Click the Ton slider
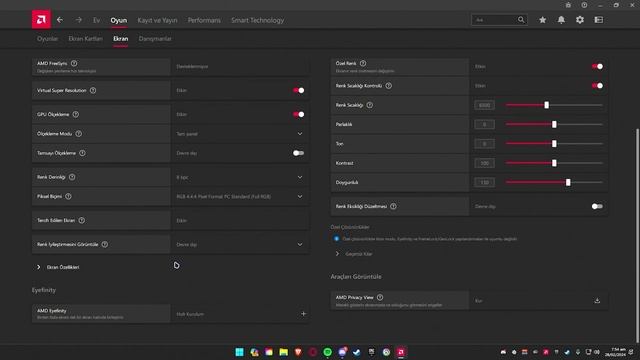 coord(554,144)
